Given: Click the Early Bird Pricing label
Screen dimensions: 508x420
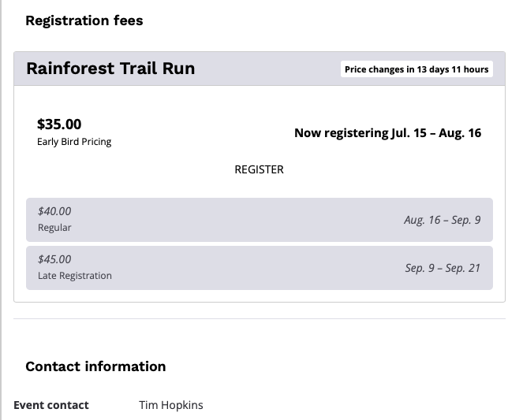Looking at the screenshot, I should tap(74, 142).
